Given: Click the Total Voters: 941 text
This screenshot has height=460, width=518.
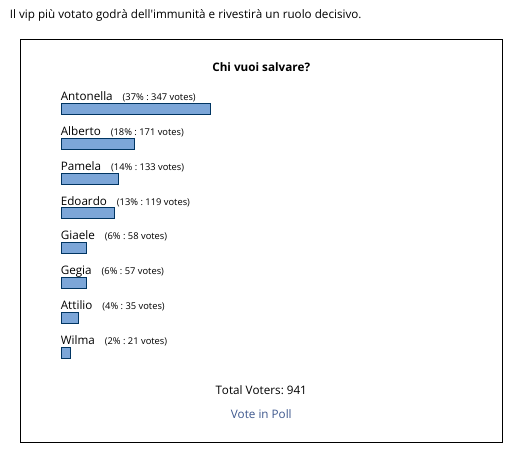Looking at the screenshot, I should [x=260, y=390].
